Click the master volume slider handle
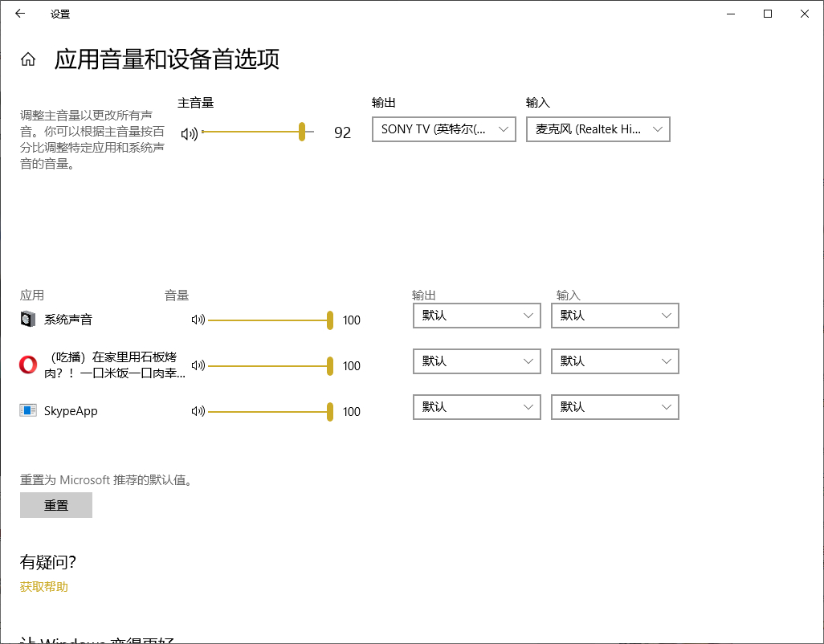The height and width of the screenshot is (644, 824). click(x=302, y=132)
